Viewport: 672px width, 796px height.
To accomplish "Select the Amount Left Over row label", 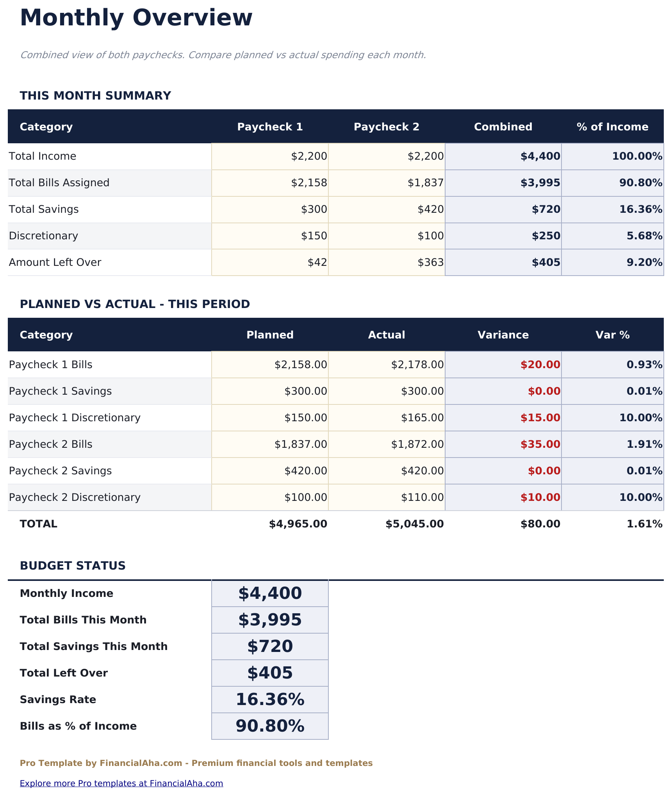I will coord(57,262).
